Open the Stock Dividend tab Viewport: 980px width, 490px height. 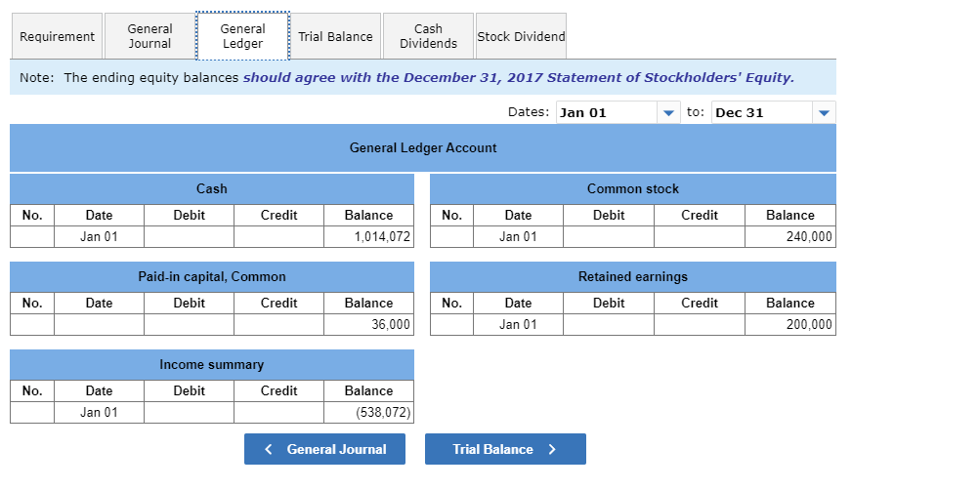521,36
